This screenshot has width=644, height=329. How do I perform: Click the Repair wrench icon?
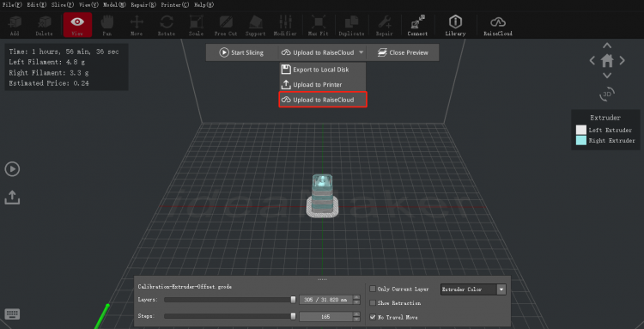(385, 26)
